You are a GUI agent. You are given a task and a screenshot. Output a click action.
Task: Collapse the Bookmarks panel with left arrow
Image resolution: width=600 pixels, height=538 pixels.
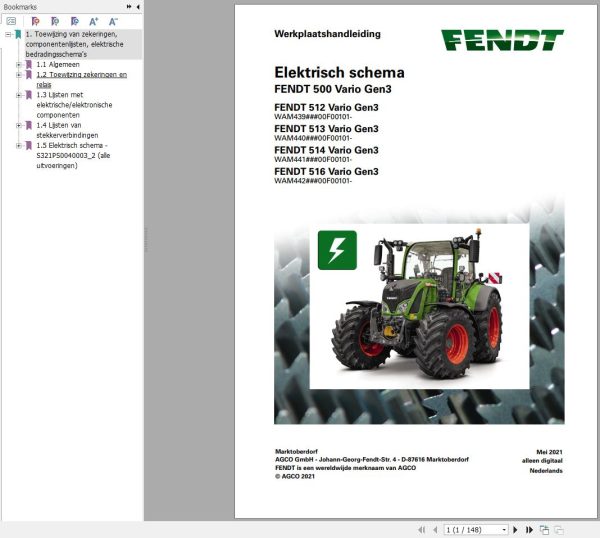(x=138, y=7)
